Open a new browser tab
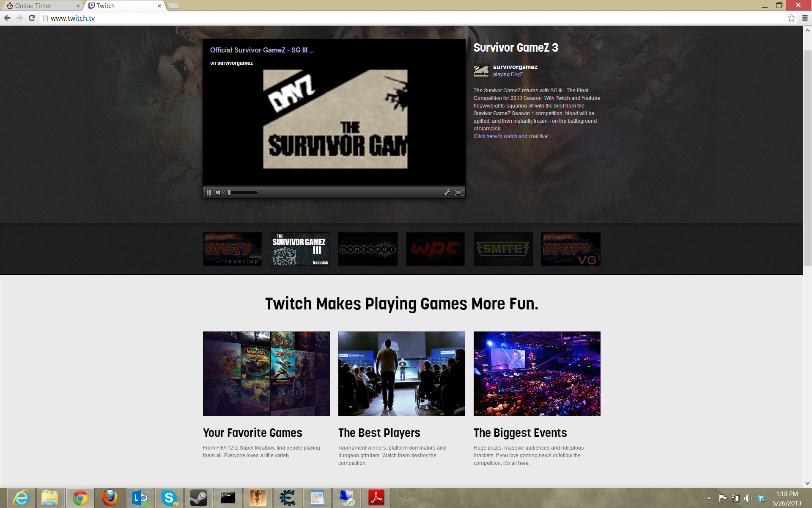The width and height of the screenshot is (812, 508). click(173, 6)
